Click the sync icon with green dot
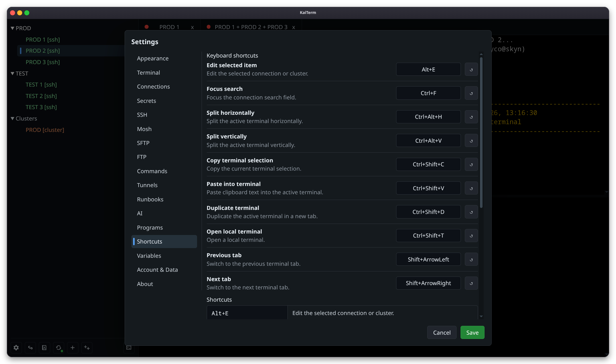The height and width of the screenshot is (364, 616). point(58,347)
